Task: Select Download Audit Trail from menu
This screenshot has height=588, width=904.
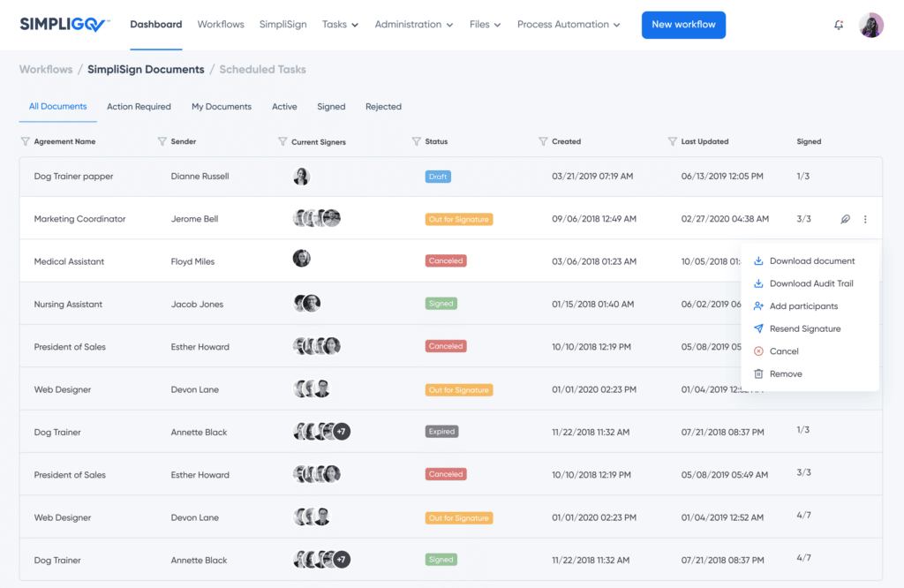Action: (810, 283)
